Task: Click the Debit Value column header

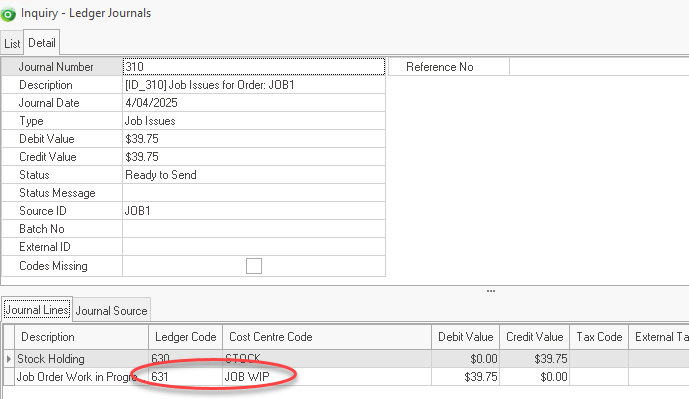Action: click(465, 337)
